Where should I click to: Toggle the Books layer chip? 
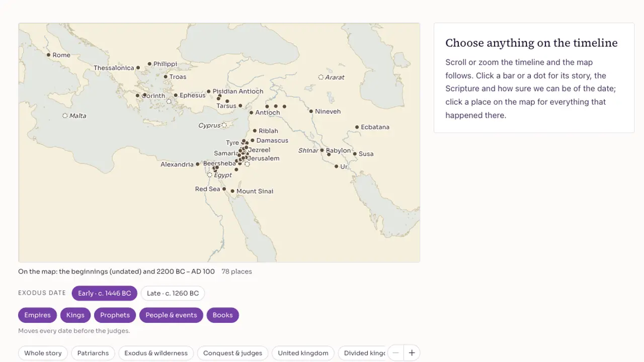[222, 315]
